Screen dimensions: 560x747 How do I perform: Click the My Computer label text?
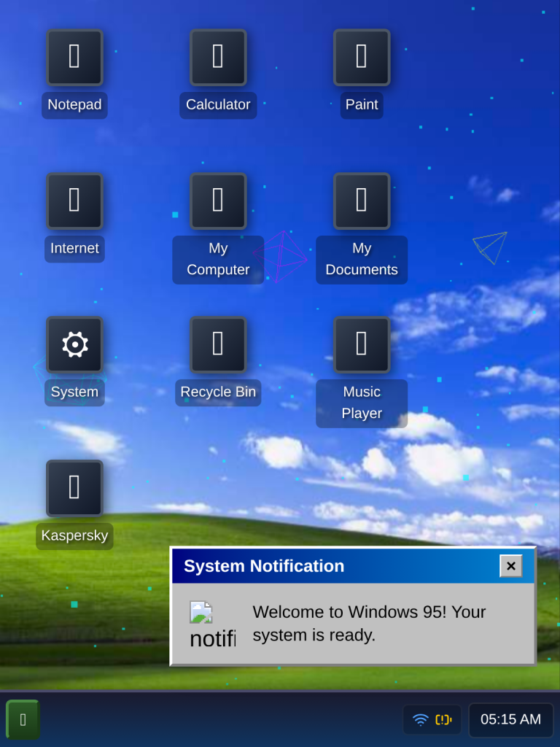pyautogui.click(x=218, y=259)
